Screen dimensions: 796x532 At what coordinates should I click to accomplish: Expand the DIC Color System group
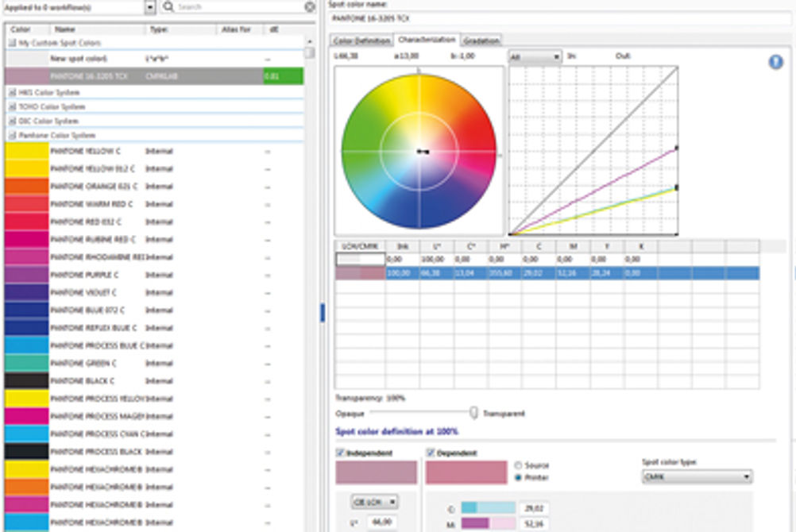12,121
